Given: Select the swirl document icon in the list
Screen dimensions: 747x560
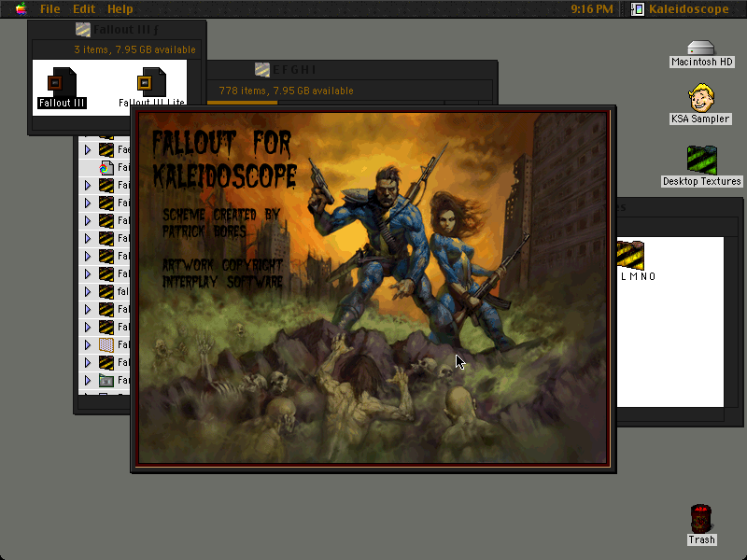Looking at the screenshot, I should [106, 168].
